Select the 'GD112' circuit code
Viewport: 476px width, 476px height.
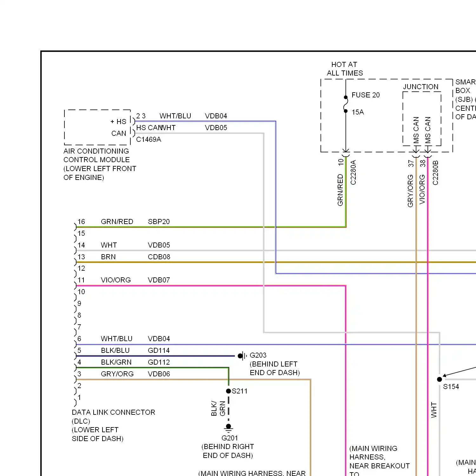click(x=159, y=362)
